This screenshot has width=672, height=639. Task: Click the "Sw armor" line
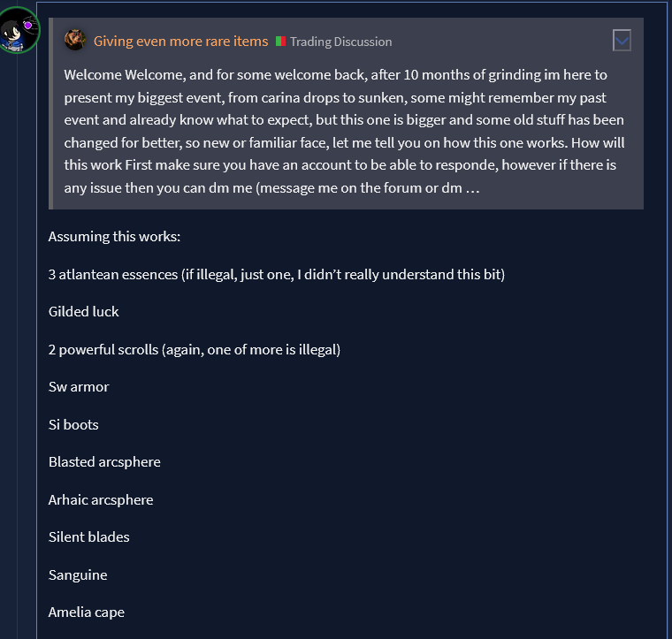79,386
